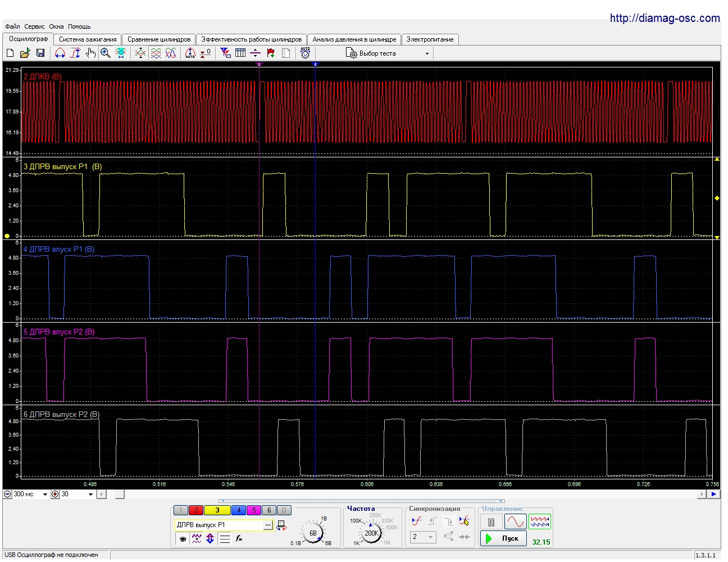
Task: Switch to Сравнение цилиндров tab
Action: [159, 39]
